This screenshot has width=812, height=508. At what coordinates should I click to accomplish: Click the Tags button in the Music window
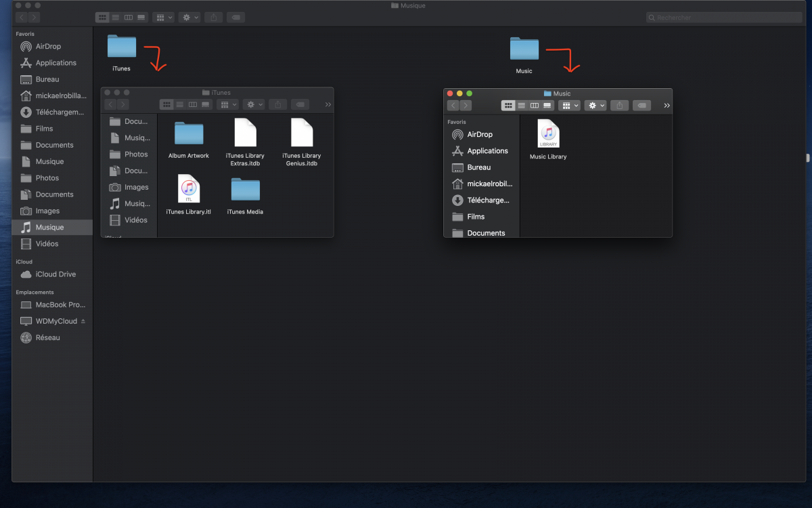coord(641,105)
